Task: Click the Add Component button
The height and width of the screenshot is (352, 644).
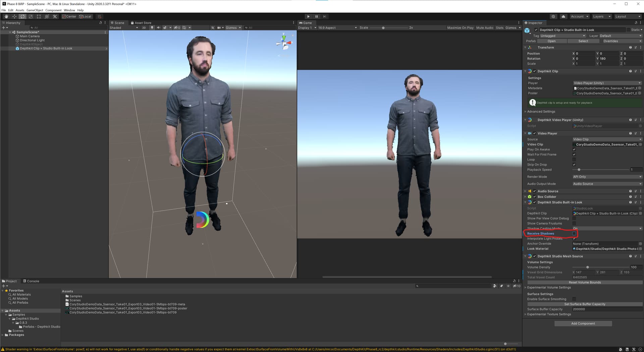Action: tap(583, 324)
